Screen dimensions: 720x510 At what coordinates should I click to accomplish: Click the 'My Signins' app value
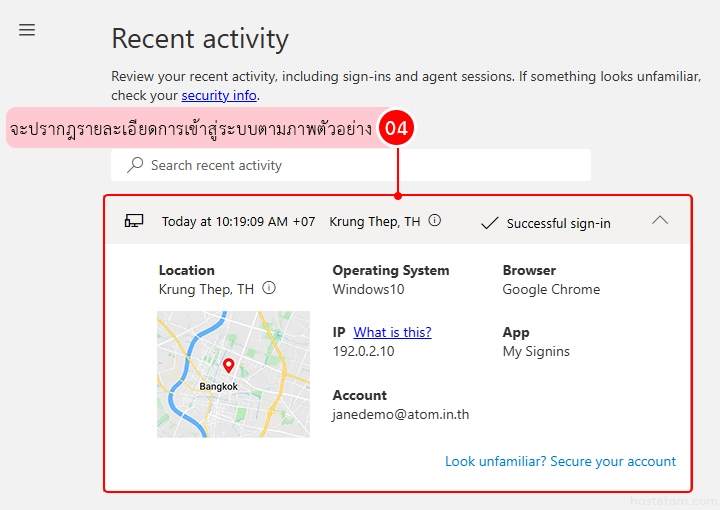point(536,352)
